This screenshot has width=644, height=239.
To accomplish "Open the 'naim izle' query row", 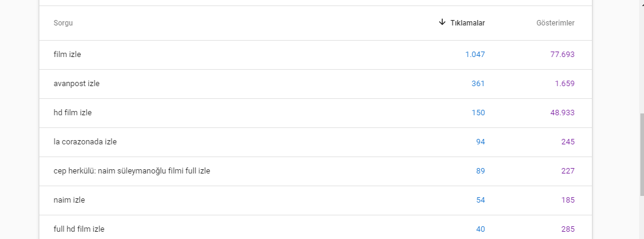I will [316, 201].
